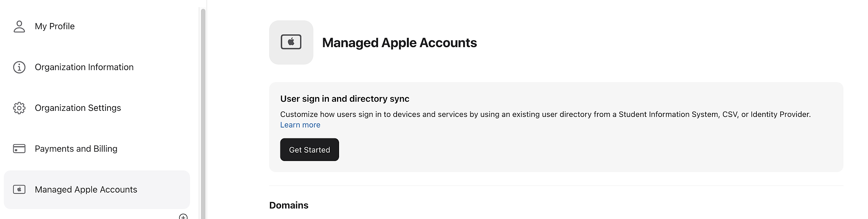Click the Domains section heading

point(289,205)
